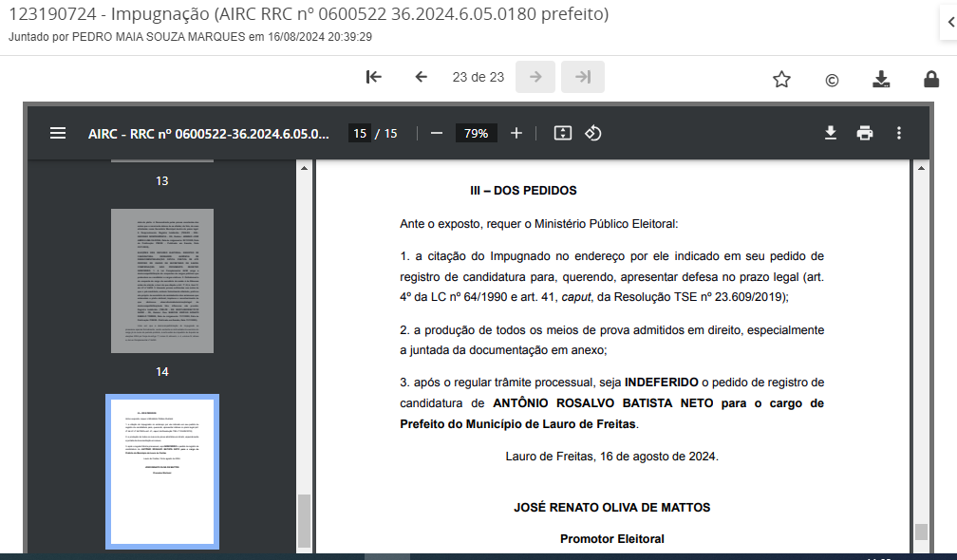Screen dimensions: 957x560
Task: Toggle the PDF sidebar hamburger menu
Action: (x=58, y=133)
